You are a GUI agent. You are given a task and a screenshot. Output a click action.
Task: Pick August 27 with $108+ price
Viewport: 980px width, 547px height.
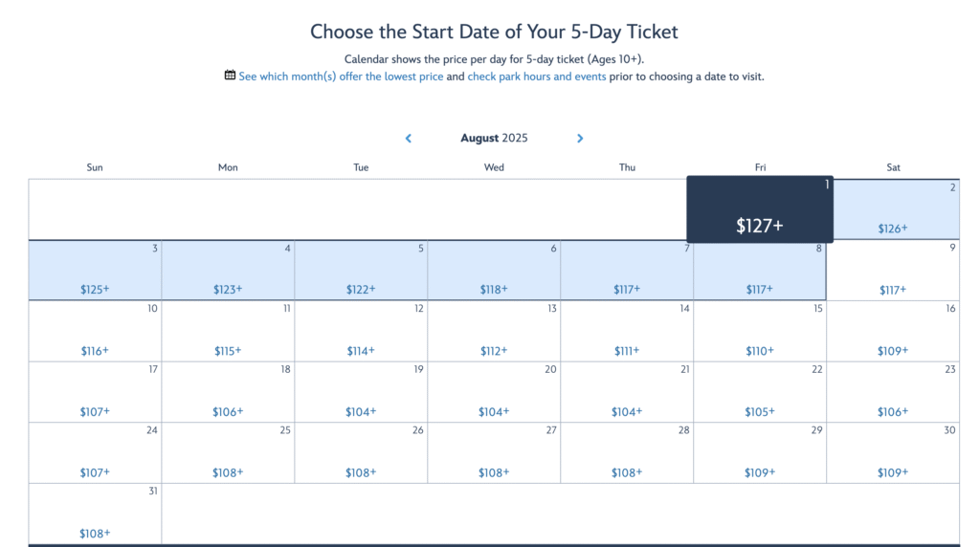[x=494, y=452]
